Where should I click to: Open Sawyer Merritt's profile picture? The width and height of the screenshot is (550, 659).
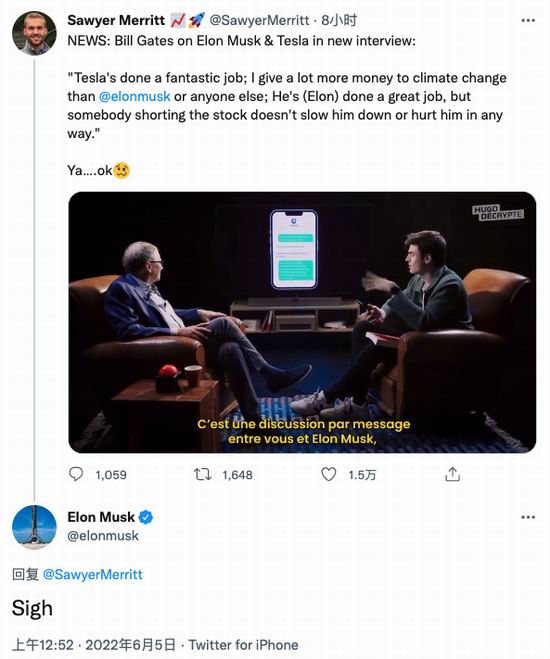[x=34, y=34]
